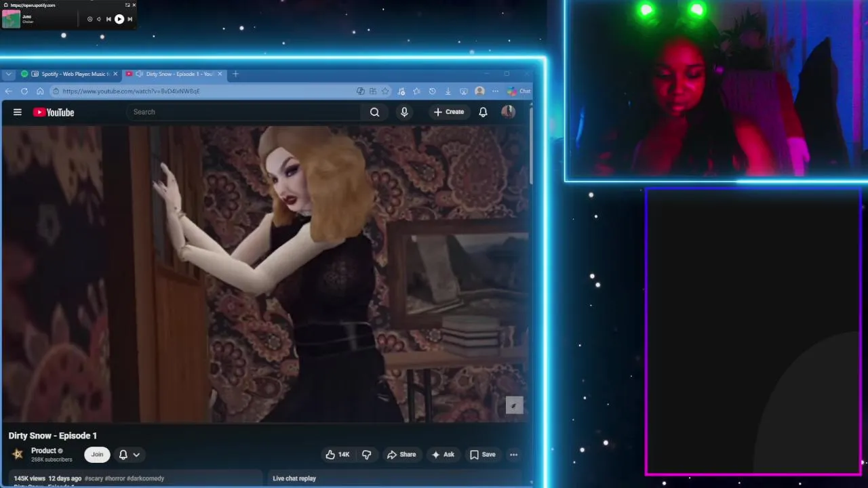The height and width of the screenshot is (488, 868).
Task: Close the Spotify mini player popup
Action: (x=134, y=5)
